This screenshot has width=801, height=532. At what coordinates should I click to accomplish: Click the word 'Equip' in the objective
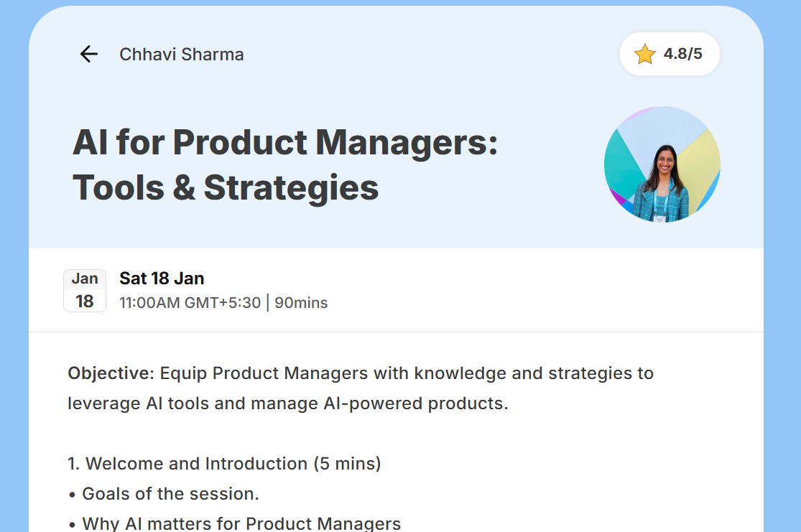click(184, 373)
